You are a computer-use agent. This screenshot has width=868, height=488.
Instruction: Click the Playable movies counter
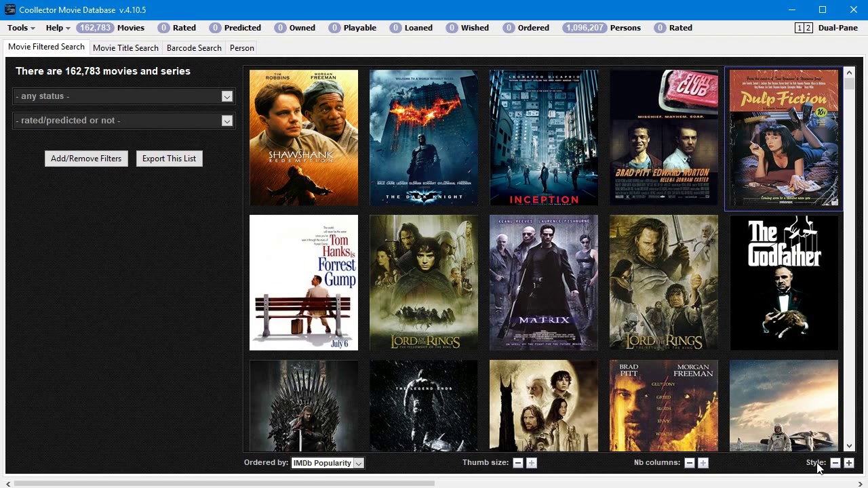[x=353, y=28]
